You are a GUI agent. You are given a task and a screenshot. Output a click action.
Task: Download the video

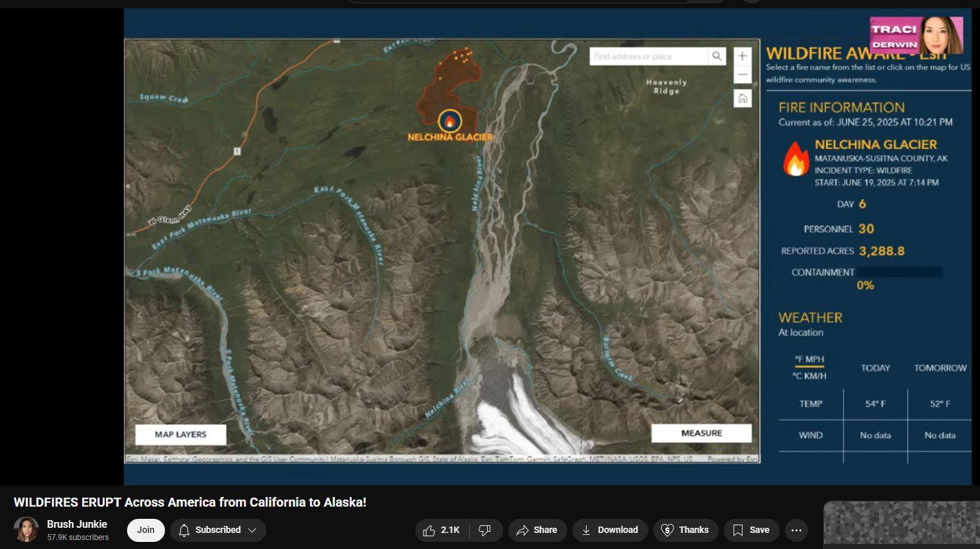coord(610,530)
